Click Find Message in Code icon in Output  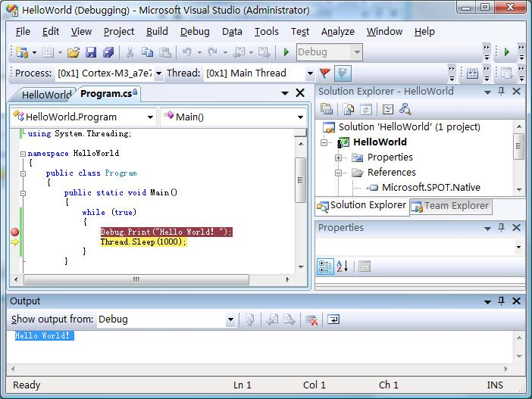click(250, 320)
